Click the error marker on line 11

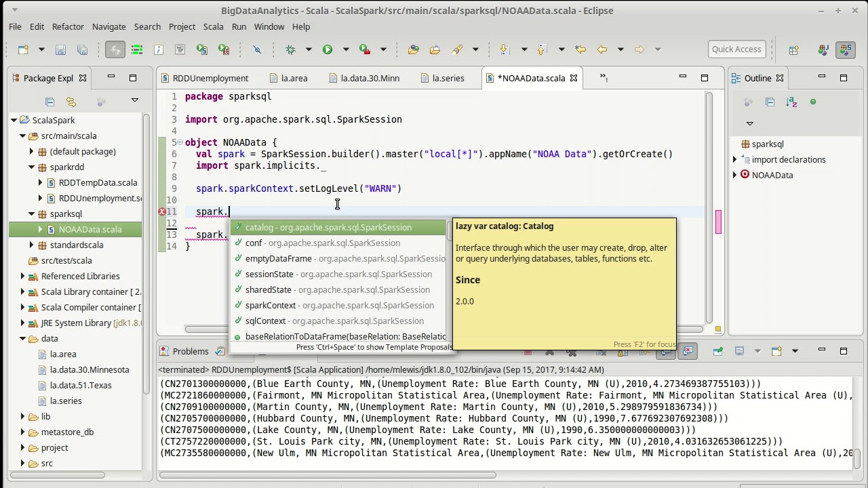tap(162, 211)
